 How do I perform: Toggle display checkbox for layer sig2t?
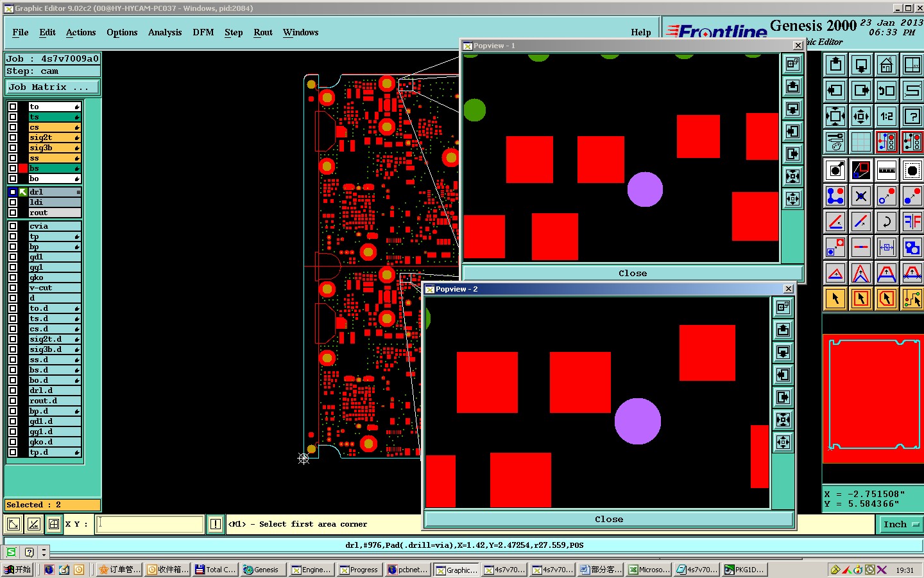[13, 137]
